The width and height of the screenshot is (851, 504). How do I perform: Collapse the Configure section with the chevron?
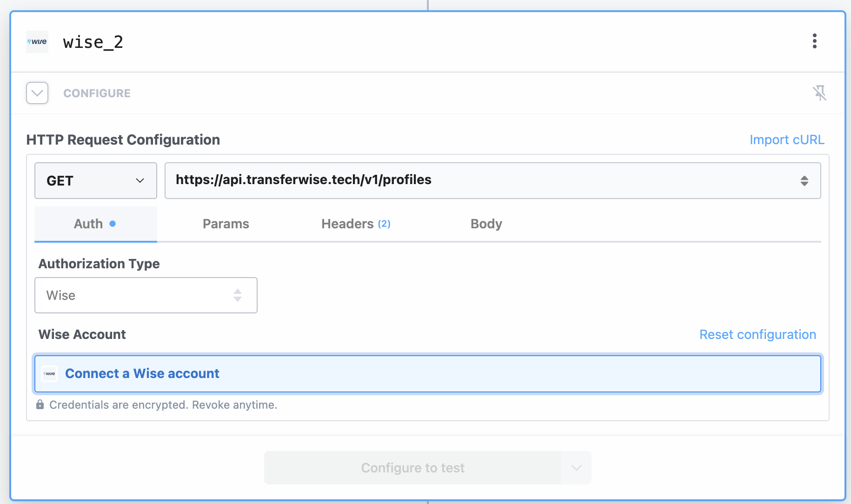pos(37,93)
